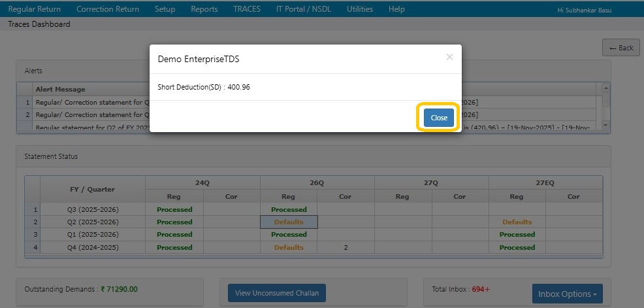Click correction count 2 in Q4 row
The width and height of the screenshot is (644, 308).
(346, 248)
